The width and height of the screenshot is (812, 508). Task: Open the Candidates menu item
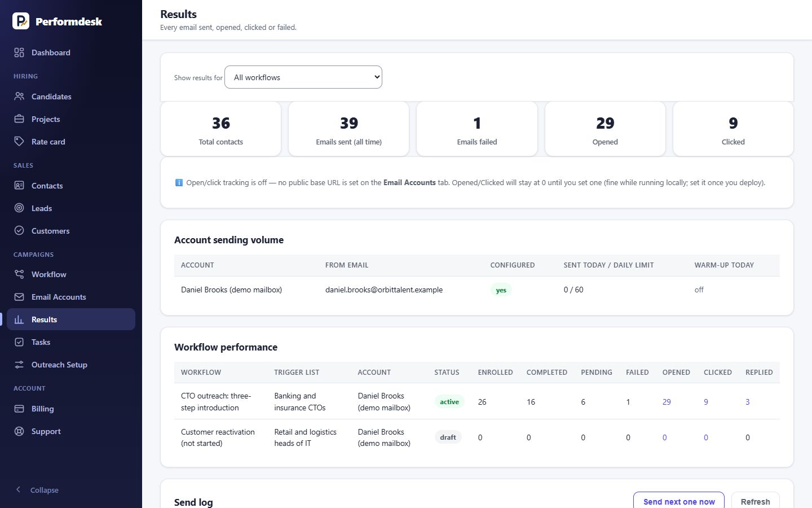(x=71, y=97)
